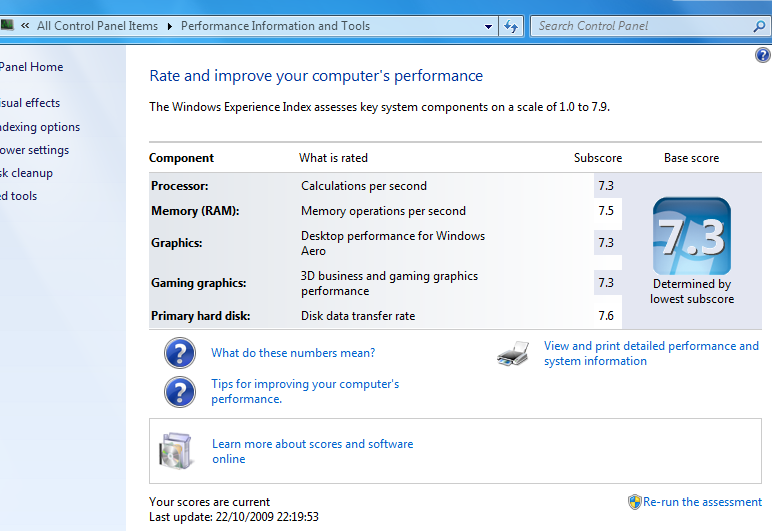Open Adjust indexing options link
This screenshot has width=772, height=531.
click(39, 127)
